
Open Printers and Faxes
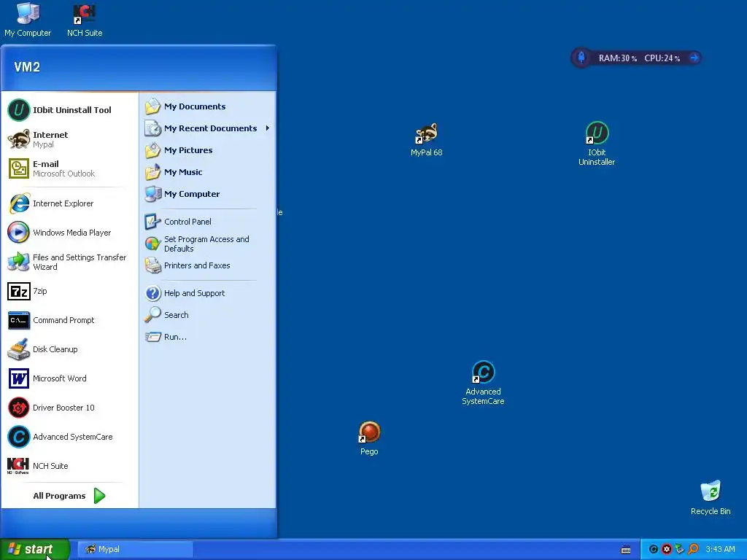(208, 265)
